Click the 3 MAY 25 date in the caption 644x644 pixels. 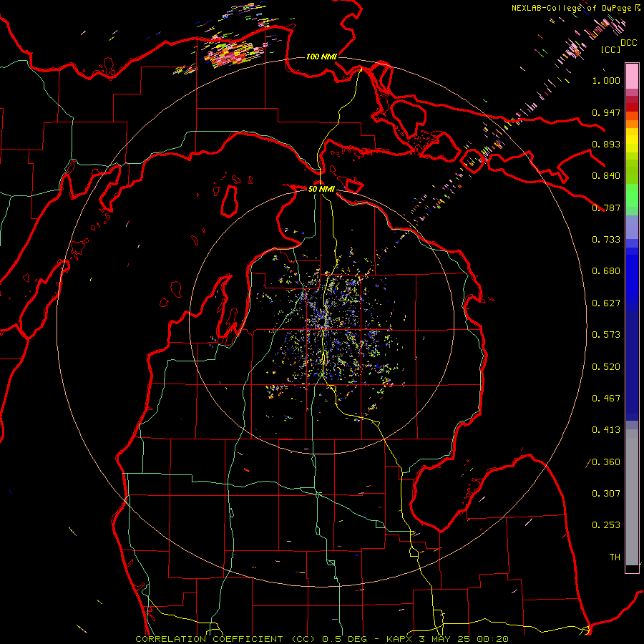(x=446, y=639)
